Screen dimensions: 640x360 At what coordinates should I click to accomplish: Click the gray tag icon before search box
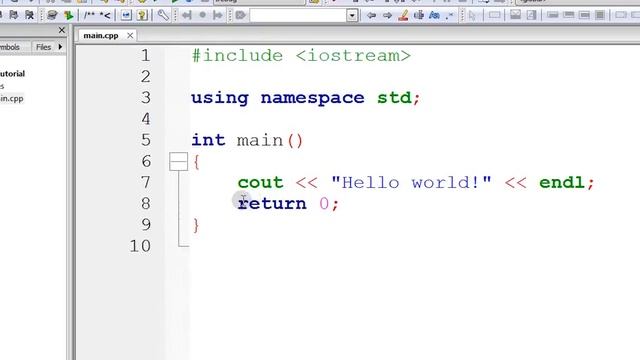(x=240, y=16)
